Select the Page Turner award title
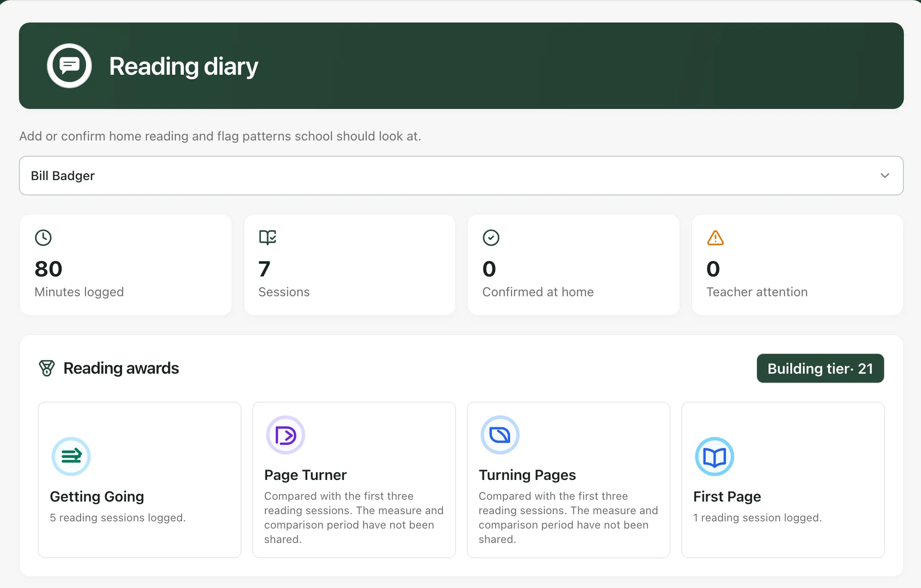Image resolution: width=921 pixels, height=588 pixels. 305,475
